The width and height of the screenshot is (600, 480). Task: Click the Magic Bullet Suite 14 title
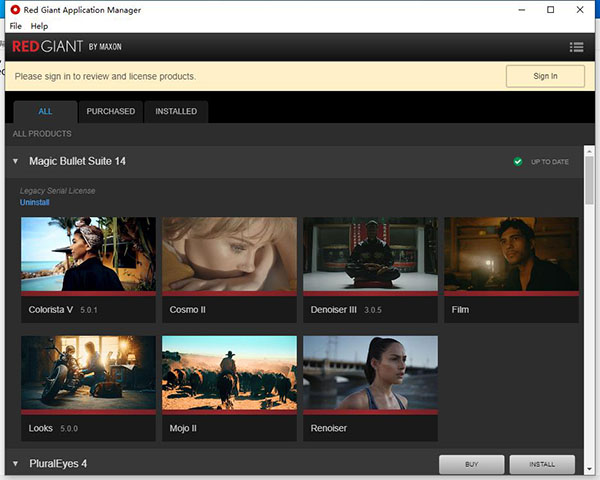tap(78, 161)
